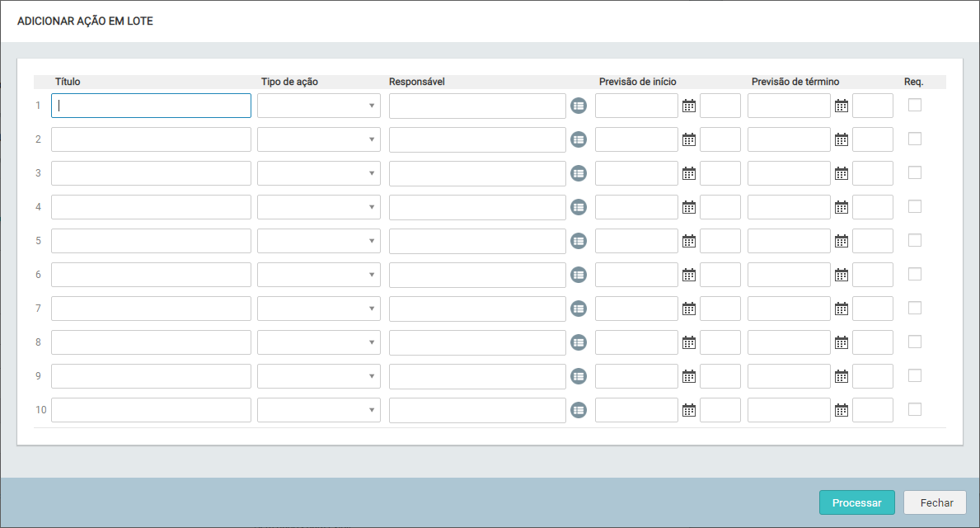
Task: Check the Req. box for row 2
Action: pyautogui.click(x=914, y=139)
